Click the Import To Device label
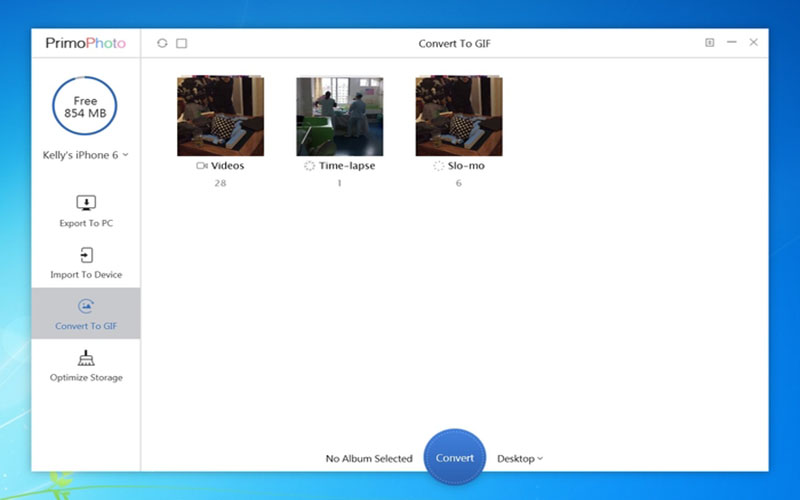Viewport: 800px width, 500px height. [x=86, y=274]
